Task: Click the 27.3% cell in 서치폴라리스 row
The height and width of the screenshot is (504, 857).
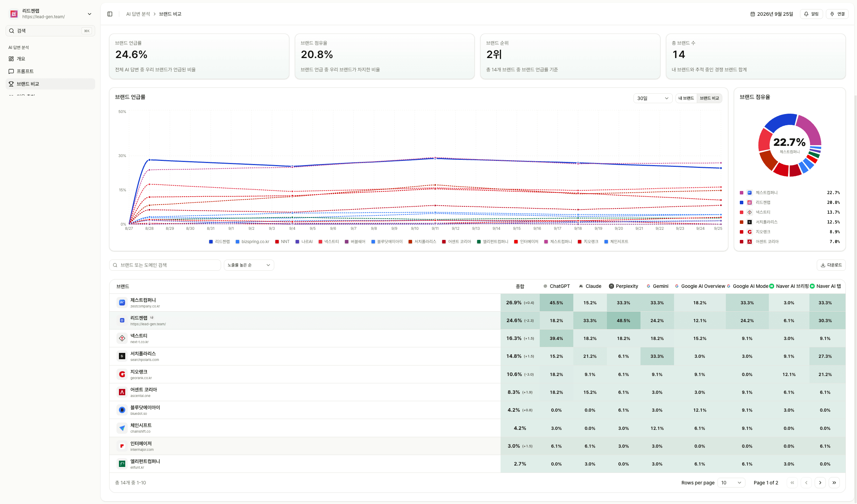Action: [827, 356]
